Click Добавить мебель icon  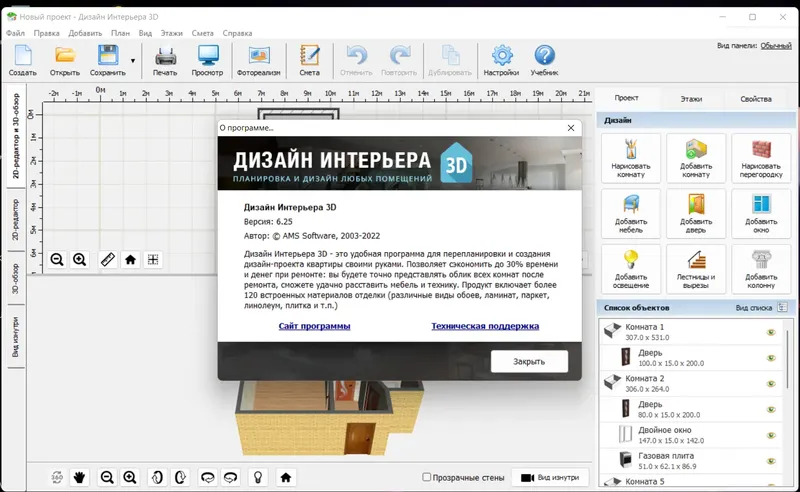click(x=631, y=213)
